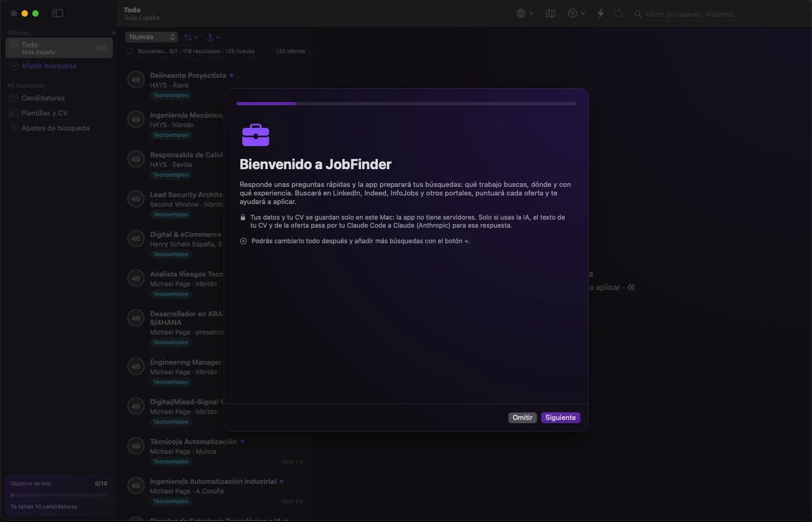This screenshot has height=522, width=812.
Task: Click the lock icon next to privacy note
Action: [243, 218]
